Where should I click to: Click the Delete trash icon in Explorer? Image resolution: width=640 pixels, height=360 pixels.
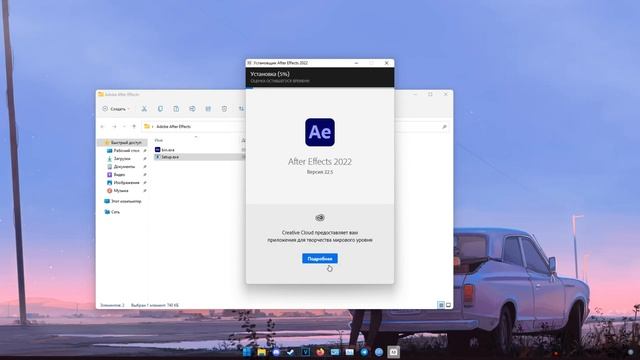point(224,109)
